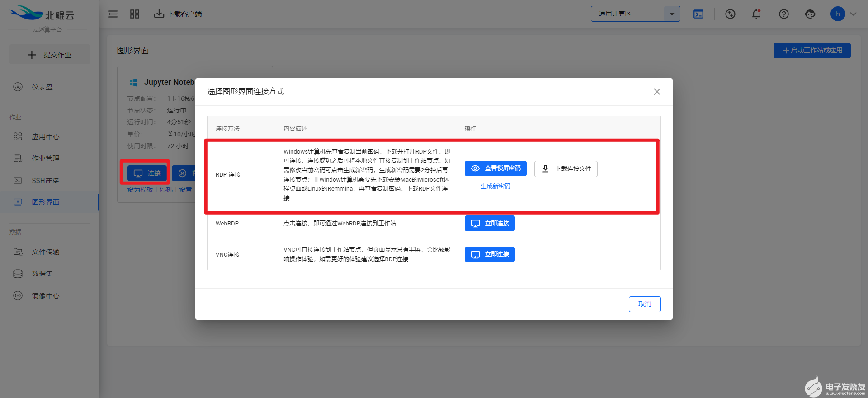The image size is (868, 398).
Task: Click the customer service robot icon
Action: click(x=810, y=14)
